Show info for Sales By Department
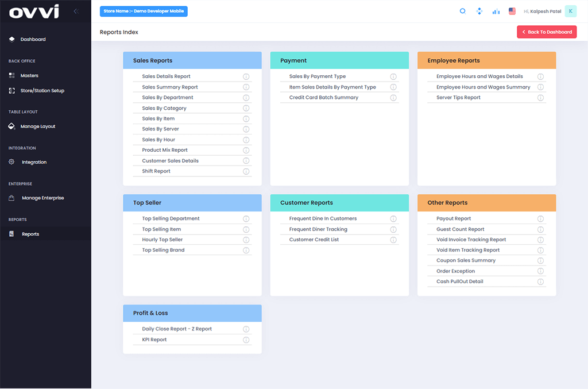Screen dimensions: 588x389 (x=246, y=98)
